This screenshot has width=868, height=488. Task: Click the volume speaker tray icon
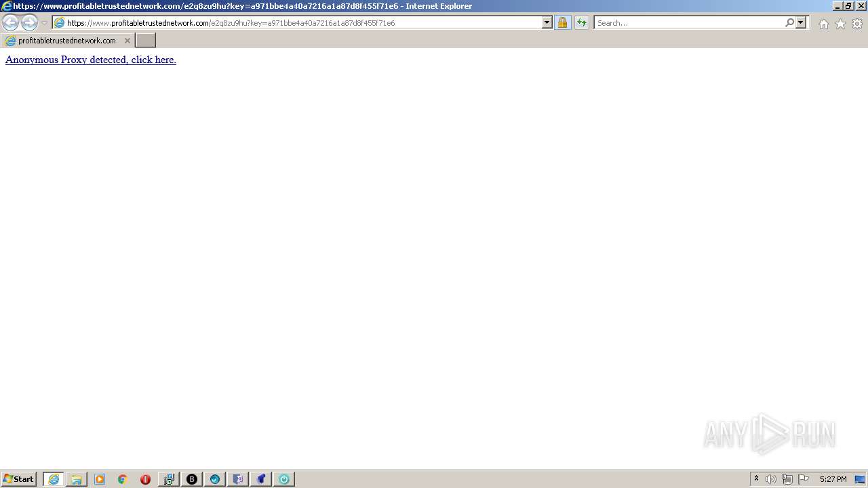(771, 479)
